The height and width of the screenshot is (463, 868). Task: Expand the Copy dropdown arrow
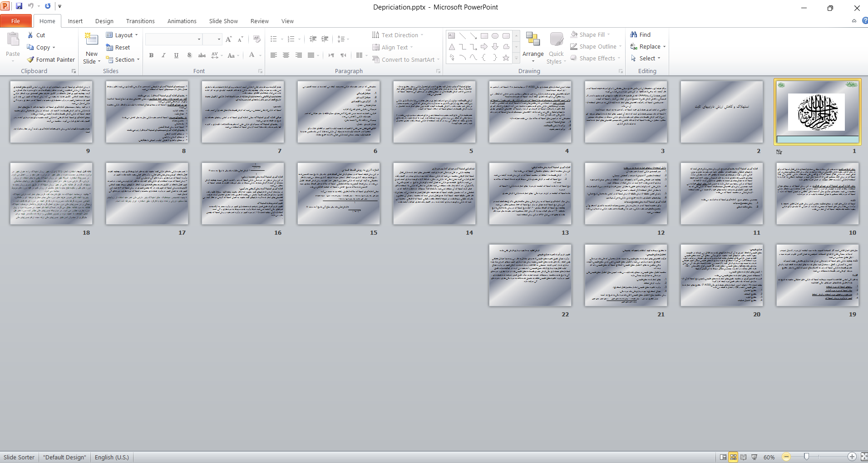[54, 48]
